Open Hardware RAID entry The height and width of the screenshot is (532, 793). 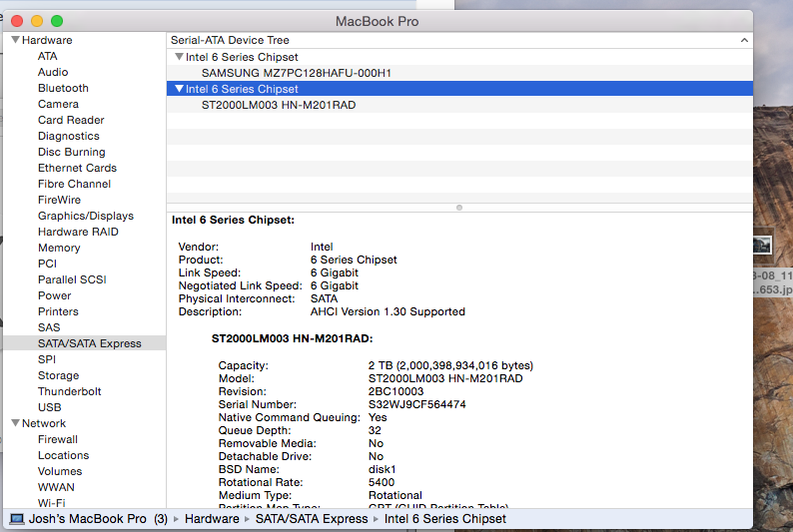[78, 232]
